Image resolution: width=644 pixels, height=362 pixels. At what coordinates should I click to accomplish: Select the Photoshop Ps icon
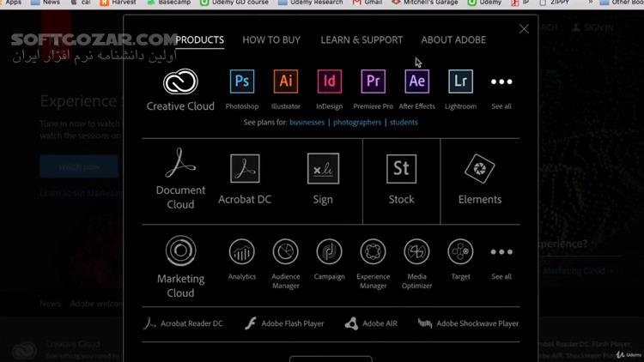[x=242, y=81]
